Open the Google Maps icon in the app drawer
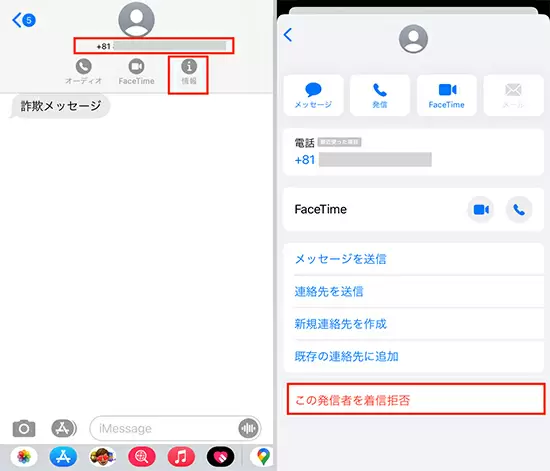Image resolution: width=550 pixels, height=471 pixels. point(262,457)
